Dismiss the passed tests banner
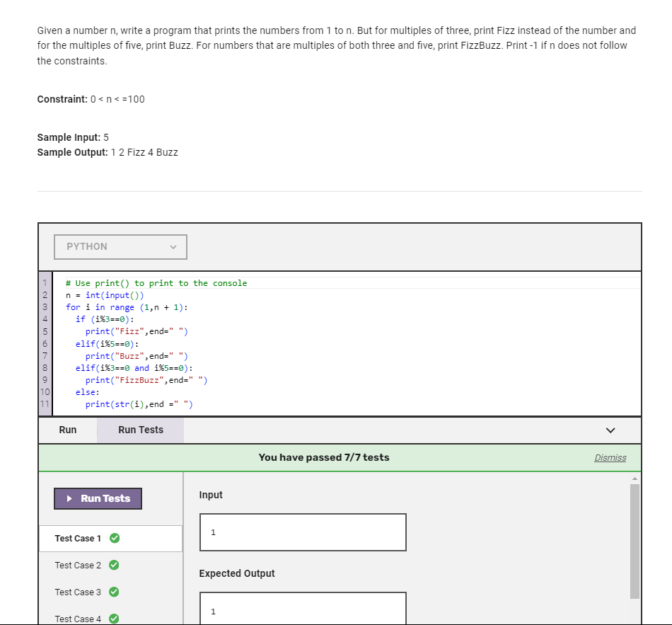 click(x=610, y=457)
